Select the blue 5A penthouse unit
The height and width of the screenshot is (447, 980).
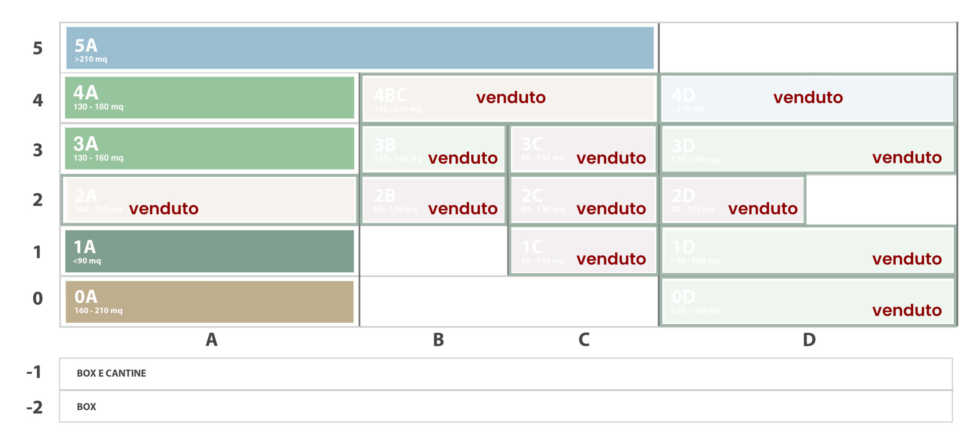point(360,48)
